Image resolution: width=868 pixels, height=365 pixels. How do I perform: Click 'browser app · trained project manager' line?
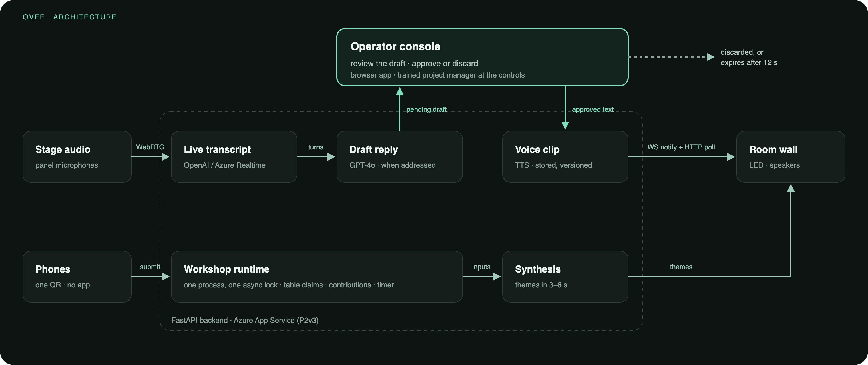pyautogui.click(x=437, y=75)
